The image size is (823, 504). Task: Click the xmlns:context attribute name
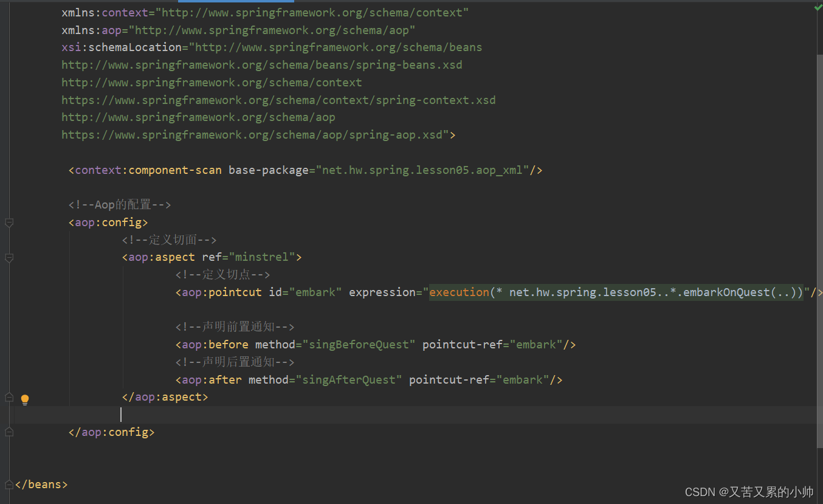click(105, 12)
